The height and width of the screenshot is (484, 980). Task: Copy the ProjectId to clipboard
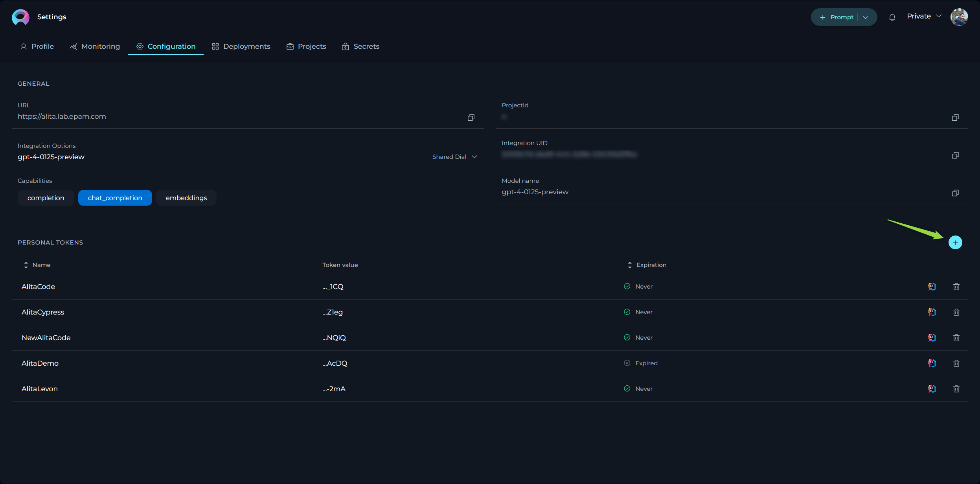955,118
